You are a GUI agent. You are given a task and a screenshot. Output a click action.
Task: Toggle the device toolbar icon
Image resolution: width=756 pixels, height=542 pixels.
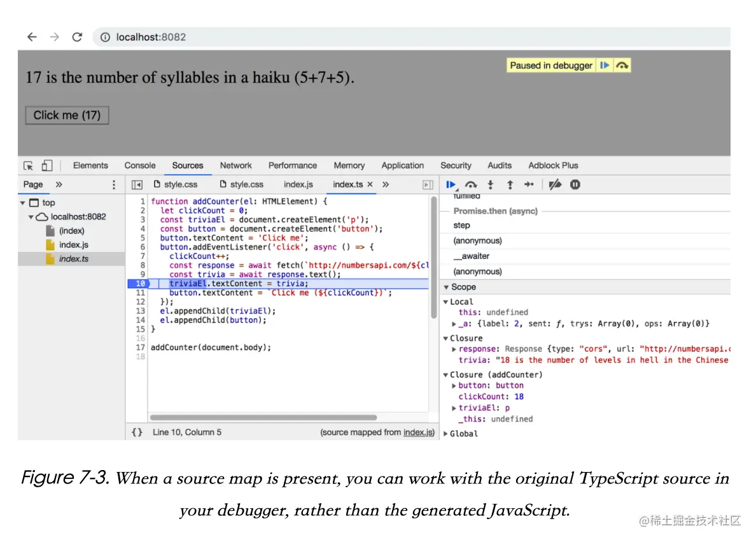tap(46, 166)
